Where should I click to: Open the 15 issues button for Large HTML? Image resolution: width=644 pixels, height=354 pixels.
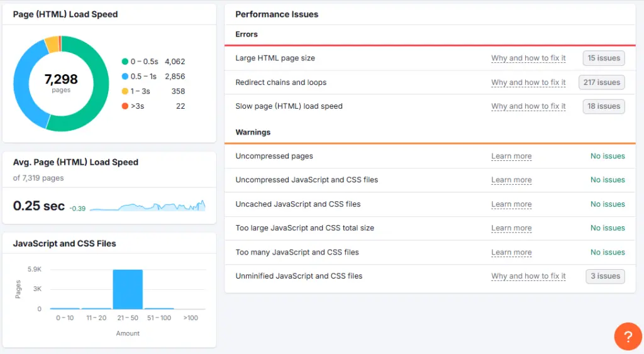click(x=604, y=58)
